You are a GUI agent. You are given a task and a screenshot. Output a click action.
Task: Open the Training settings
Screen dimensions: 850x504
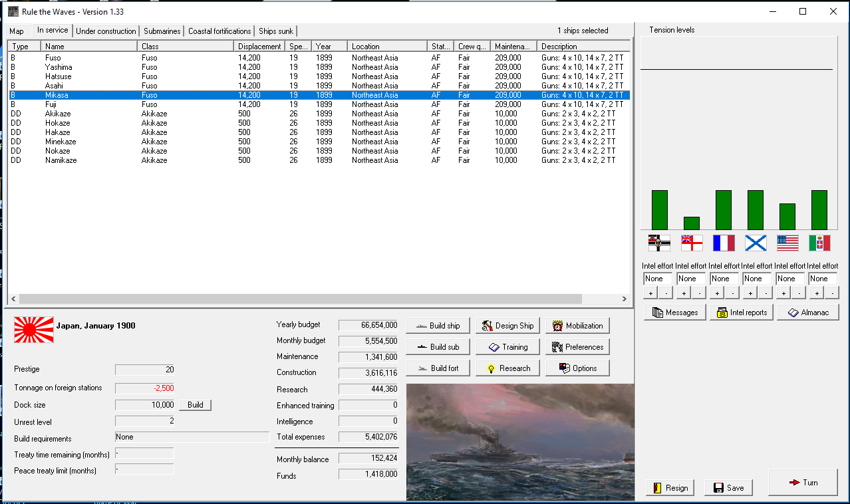507,347
